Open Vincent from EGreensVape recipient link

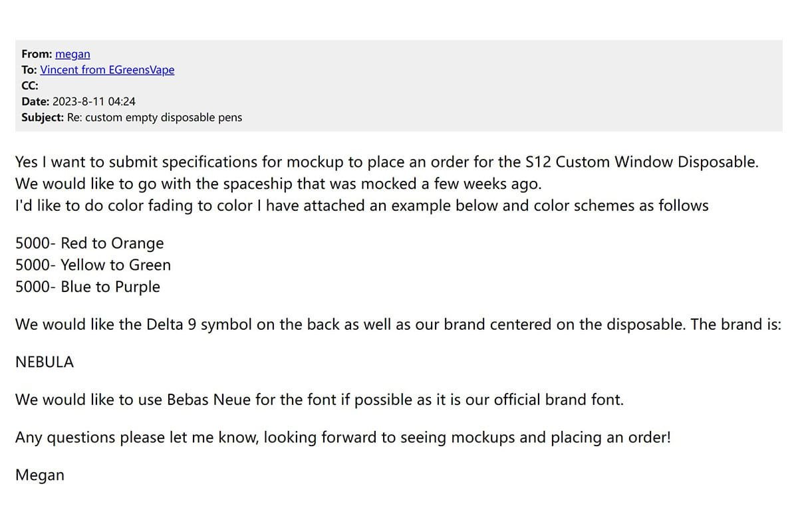click(107, 70)
